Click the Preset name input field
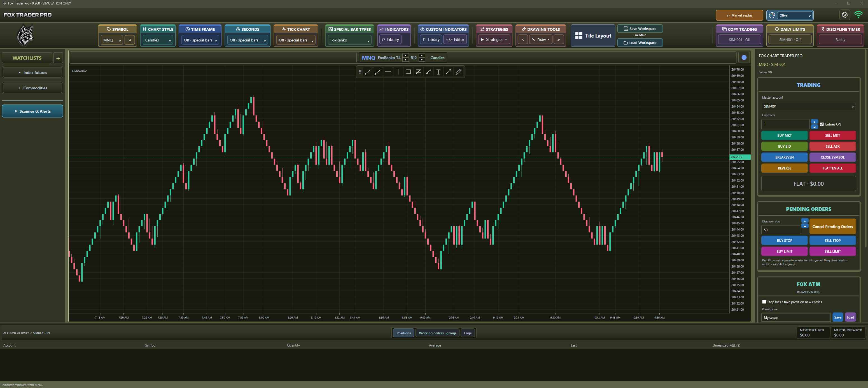868x388 pixels. (795, 318)
